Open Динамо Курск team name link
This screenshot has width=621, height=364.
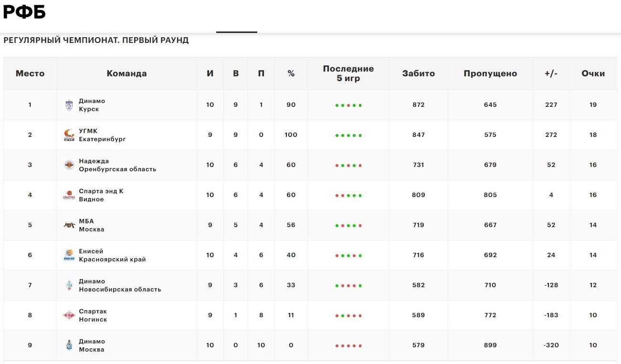pos(92,105)
